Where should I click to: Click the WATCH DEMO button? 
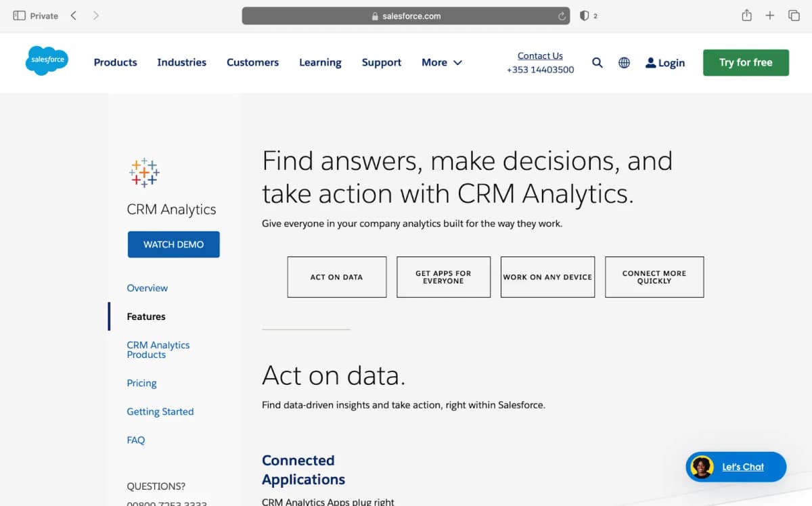point(173,244)
